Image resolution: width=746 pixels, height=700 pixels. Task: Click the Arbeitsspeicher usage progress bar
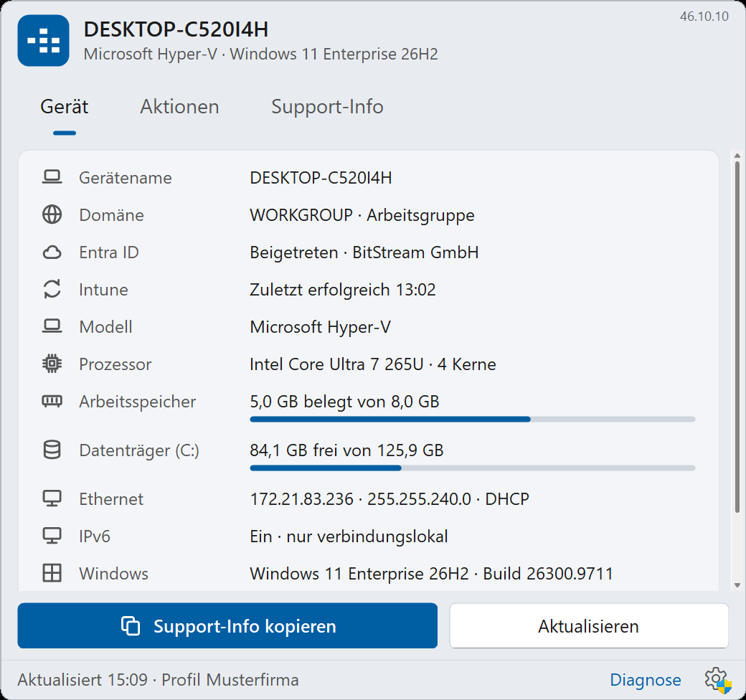473,420
